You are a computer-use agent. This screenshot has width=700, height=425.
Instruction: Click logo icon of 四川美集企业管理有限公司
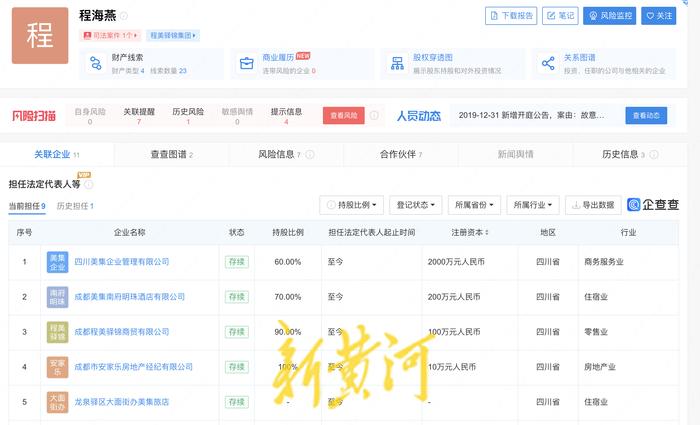(x=58, y=262)
